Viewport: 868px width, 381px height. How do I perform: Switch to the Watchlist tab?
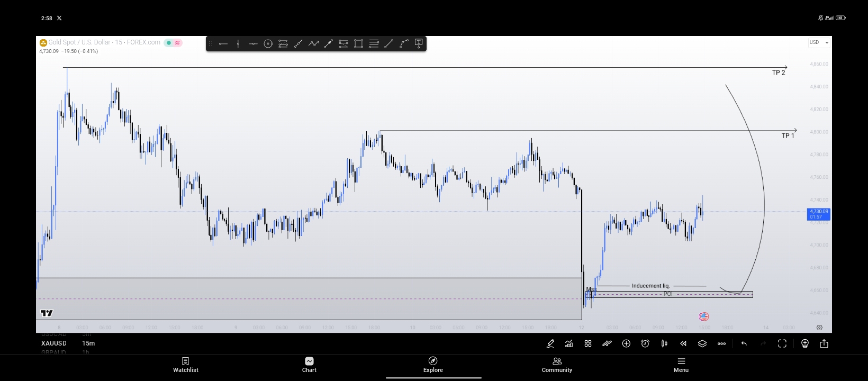pyautogui.click(x=186, y=365)
